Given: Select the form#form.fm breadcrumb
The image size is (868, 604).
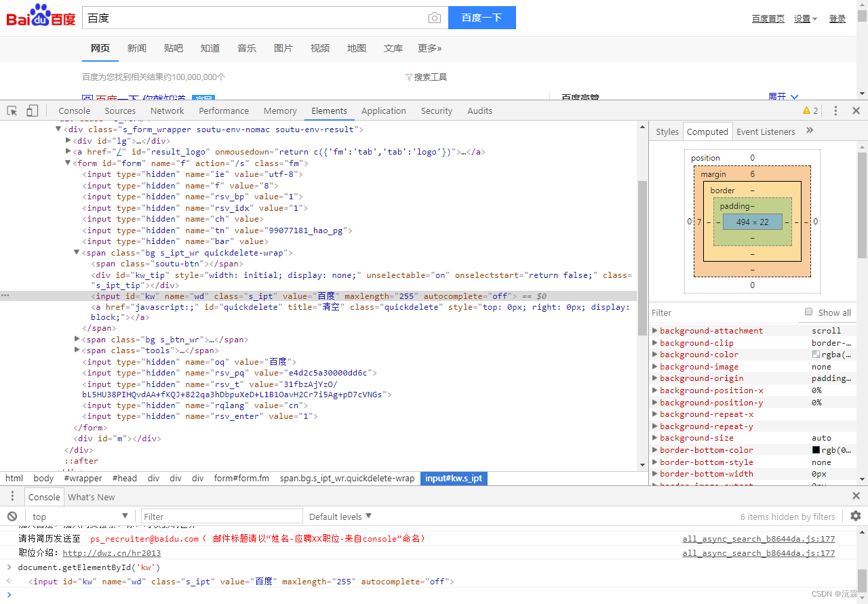Looking at the screenshot, I should 241,479.
